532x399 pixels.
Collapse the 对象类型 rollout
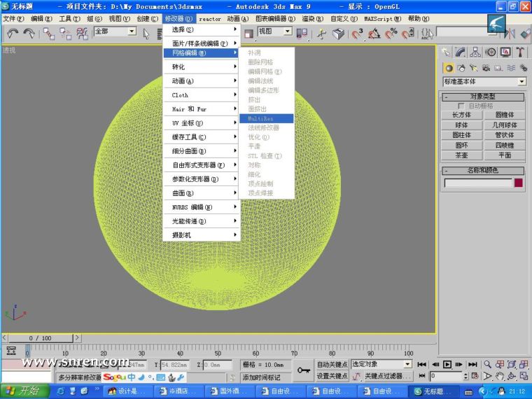(482, 97)
